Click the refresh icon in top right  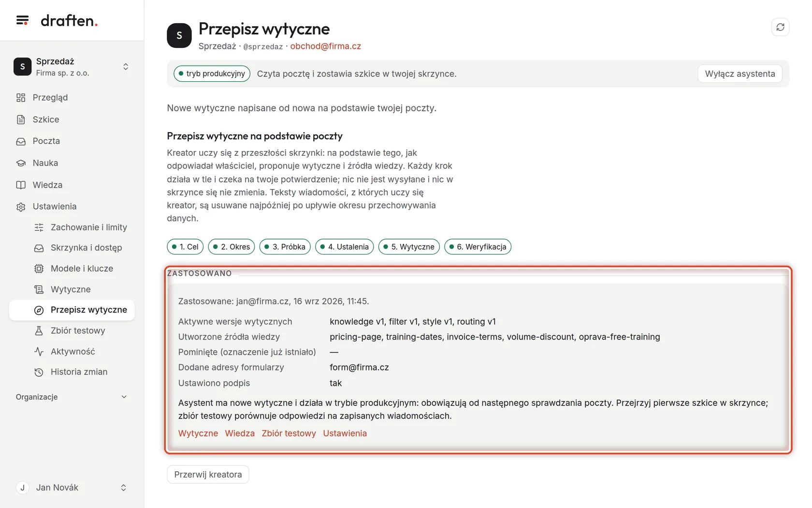click(780, 27)
